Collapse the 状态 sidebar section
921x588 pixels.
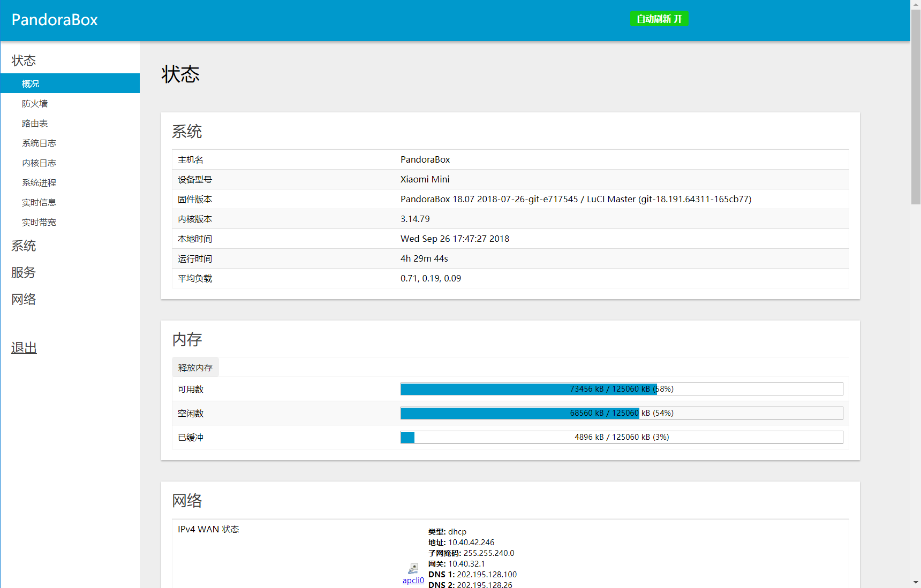24,60
